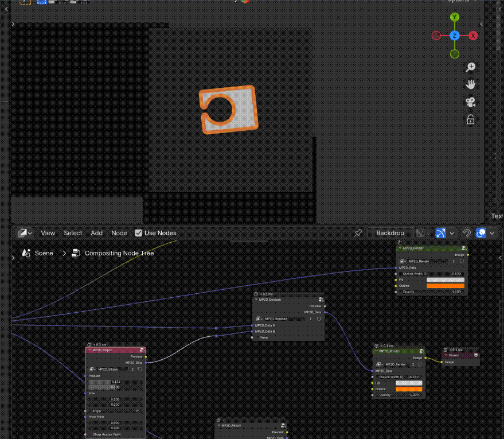Toggle the camera-to-view lock icon
This screenshot has height=439, width=504.
[x=471, y=119]
